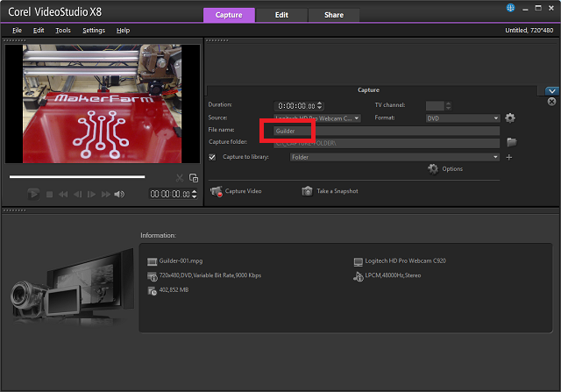Click the enlarge preview window icon
The image size is (561, 392).
tap(194, 177)
